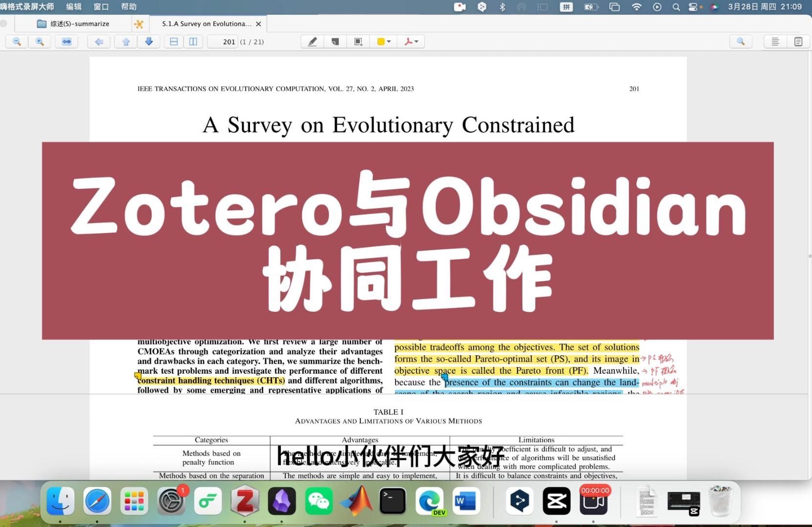Click the orange plugin icon beside tabs
The width and height of the screenshot is (812, 527).
[139, 23]
